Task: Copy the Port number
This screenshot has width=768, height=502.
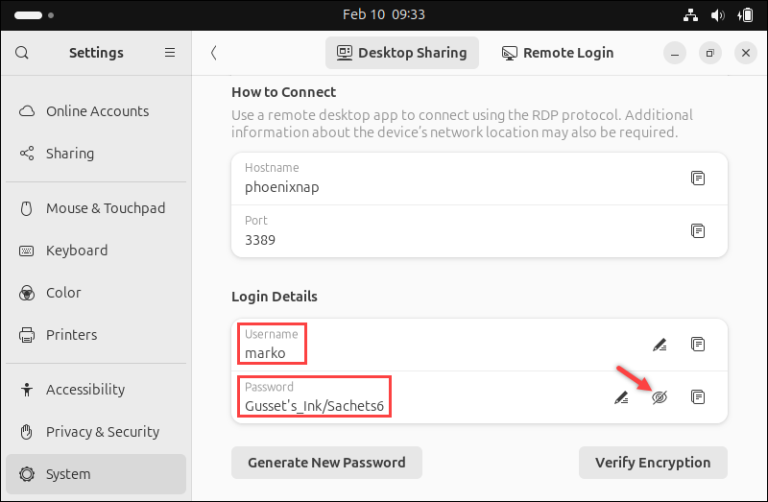Action: 698,231
